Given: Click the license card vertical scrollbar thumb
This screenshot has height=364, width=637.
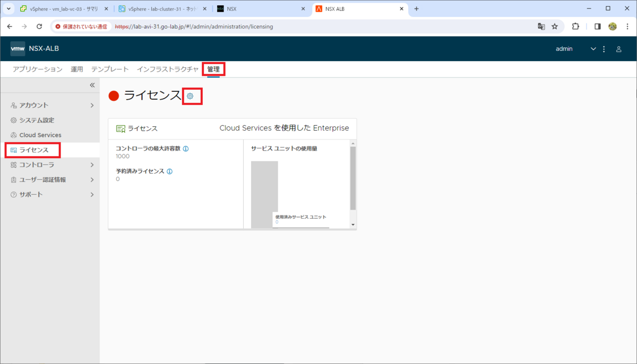Looking at the screenshot, I should (353, 178).
